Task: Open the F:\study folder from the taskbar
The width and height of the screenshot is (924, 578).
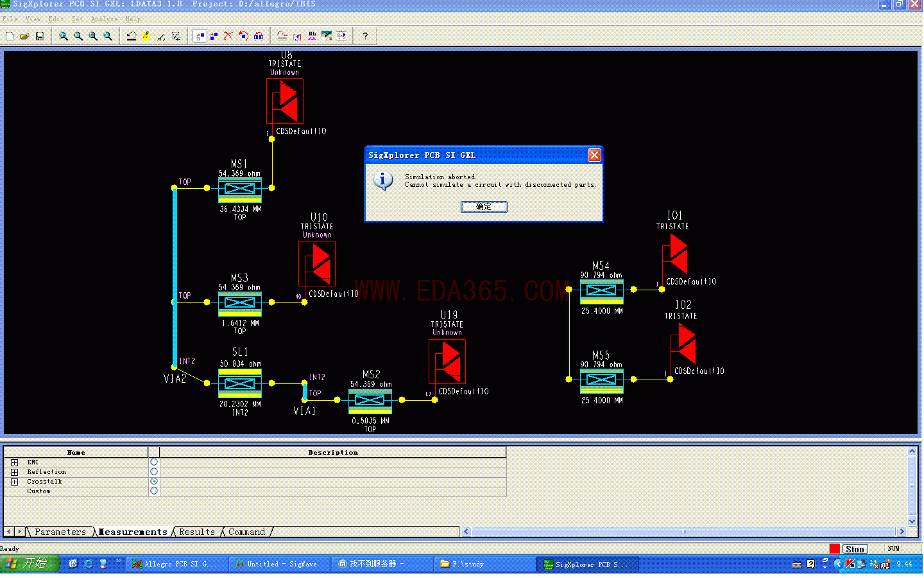Action: (484, 564)
